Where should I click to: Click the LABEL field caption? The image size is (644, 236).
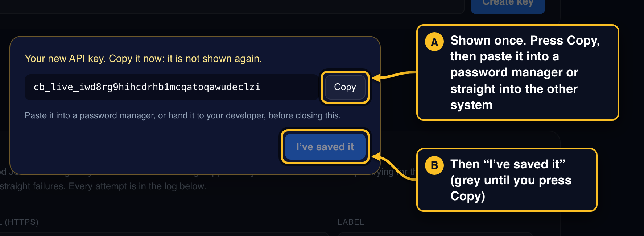(x=351, y=222)
